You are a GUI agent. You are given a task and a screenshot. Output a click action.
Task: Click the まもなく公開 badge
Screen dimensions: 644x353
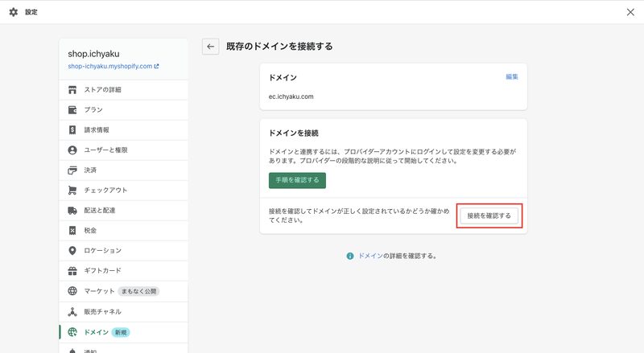(x=138, y=291)
